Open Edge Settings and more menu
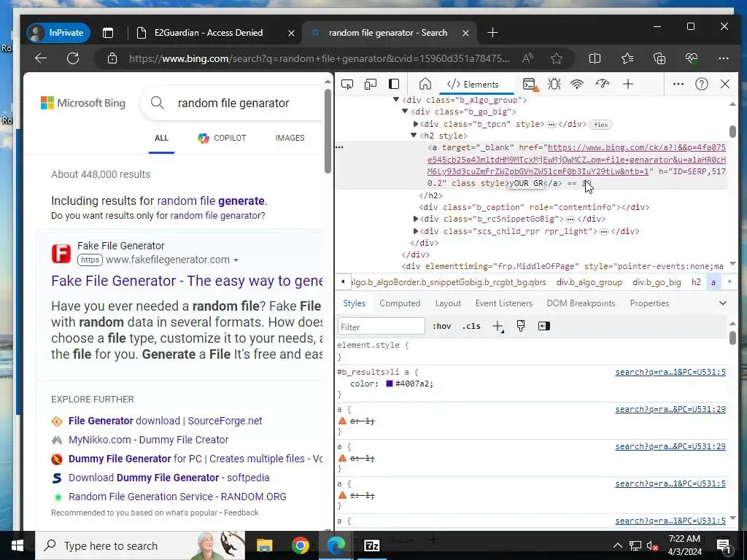The height and width of the screenshot is (560, 747). [724, 58]
